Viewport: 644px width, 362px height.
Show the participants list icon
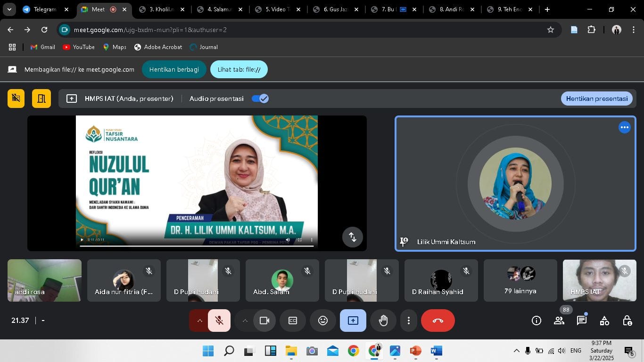tap(559, 321)
